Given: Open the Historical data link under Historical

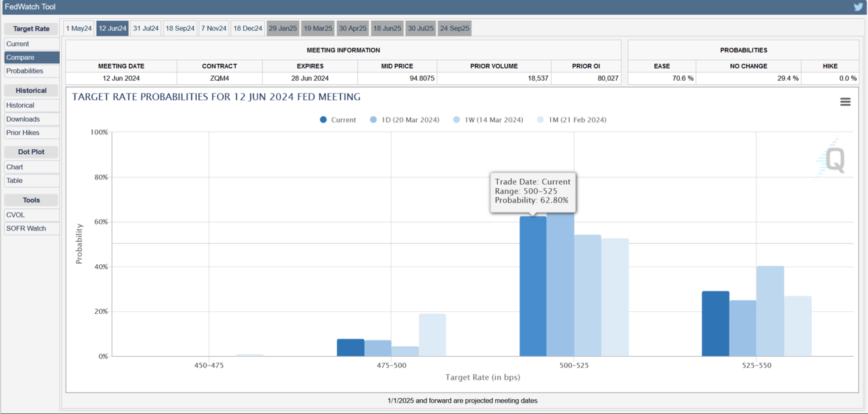Looking at the screenshot, I should (32, 105).
